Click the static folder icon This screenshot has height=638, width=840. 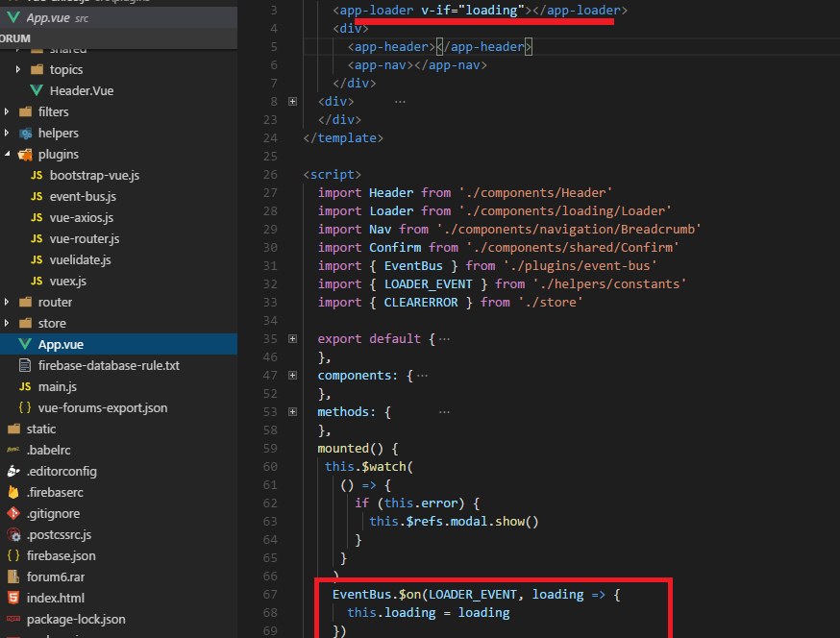point(13,429)
